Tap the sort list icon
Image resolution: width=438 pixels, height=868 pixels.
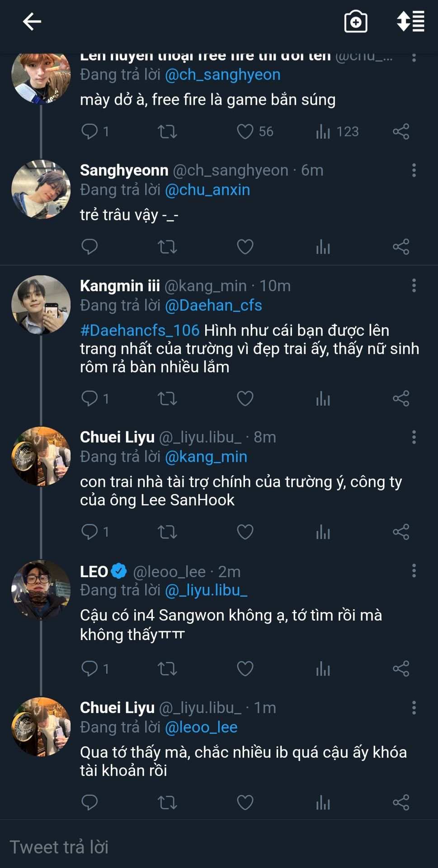click(x=410, y=21)
